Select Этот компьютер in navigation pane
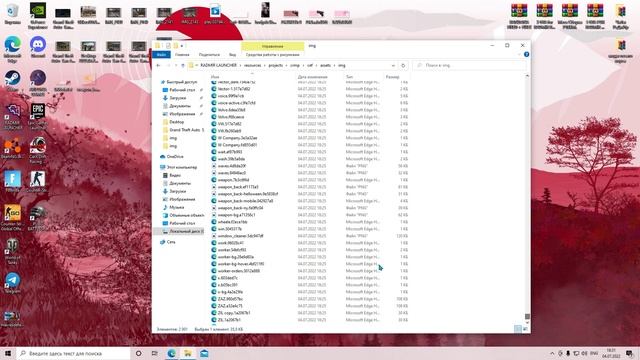This screenshot has width=640, height=360. pyautogui.click(x=182, y=167)
